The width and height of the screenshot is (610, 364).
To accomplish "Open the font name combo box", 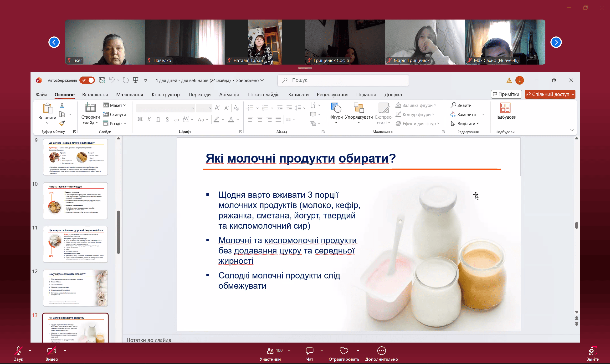I will coord(165,108).
